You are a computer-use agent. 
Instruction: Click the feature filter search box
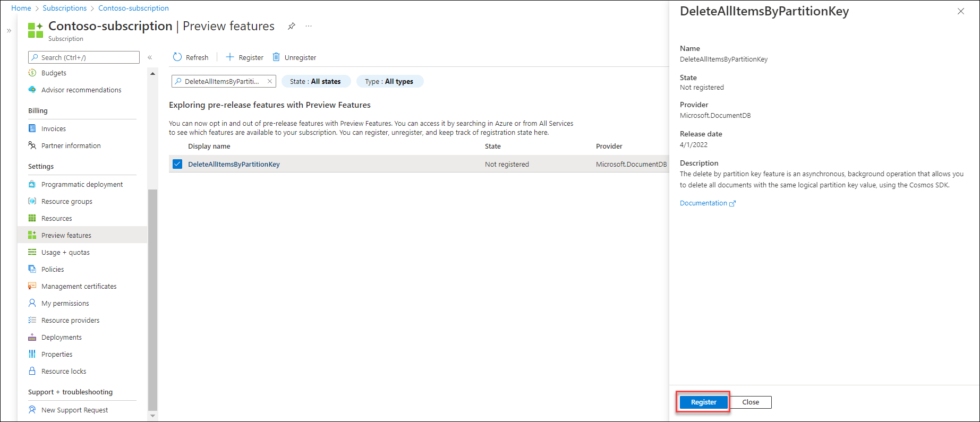[x=224, y=81]
